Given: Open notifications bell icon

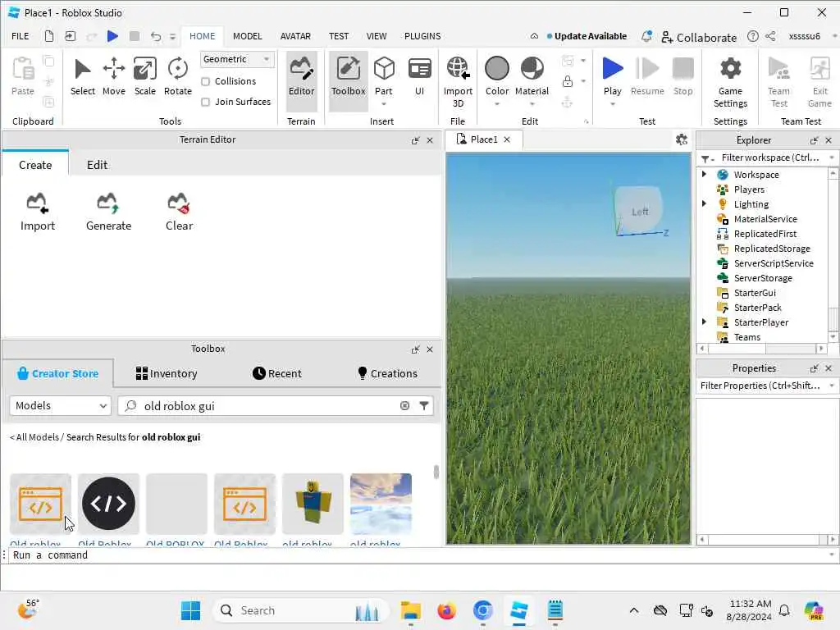Looking at the screenshot, I should [646, 36].
